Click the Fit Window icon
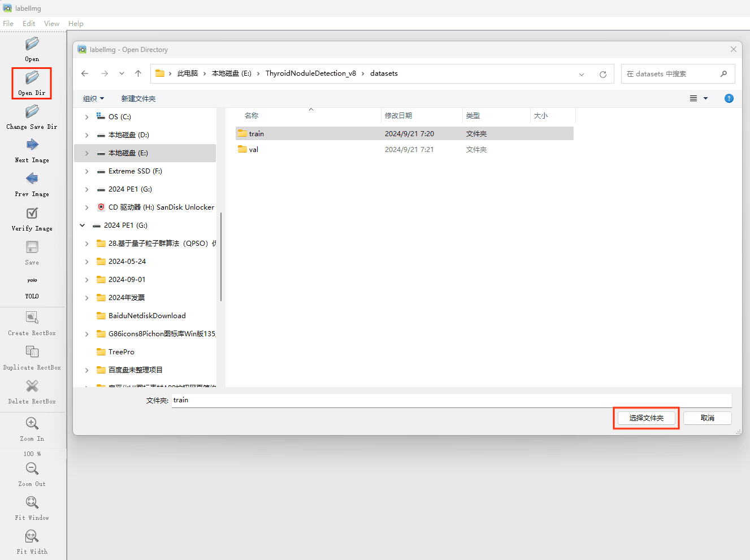750x560 pixels. (x=32, y=503)
